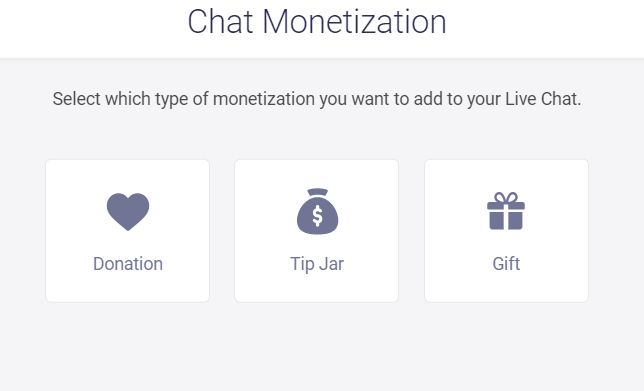644x391 pixels.
Task: Choose Gift as the Live Chat monetization type
Action: [506, 231]
